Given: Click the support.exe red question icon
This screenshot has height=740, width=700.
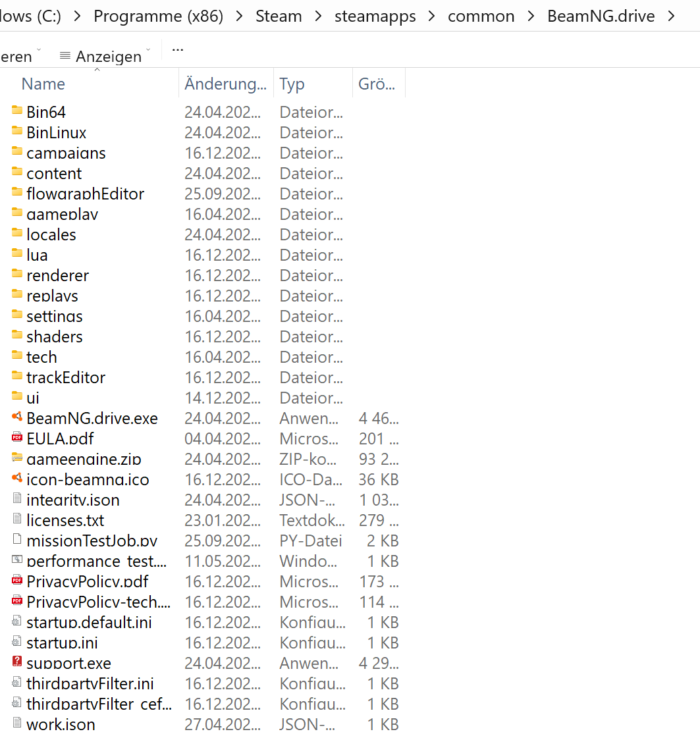Looking at the screenshot, I should [x=17, y=661].
